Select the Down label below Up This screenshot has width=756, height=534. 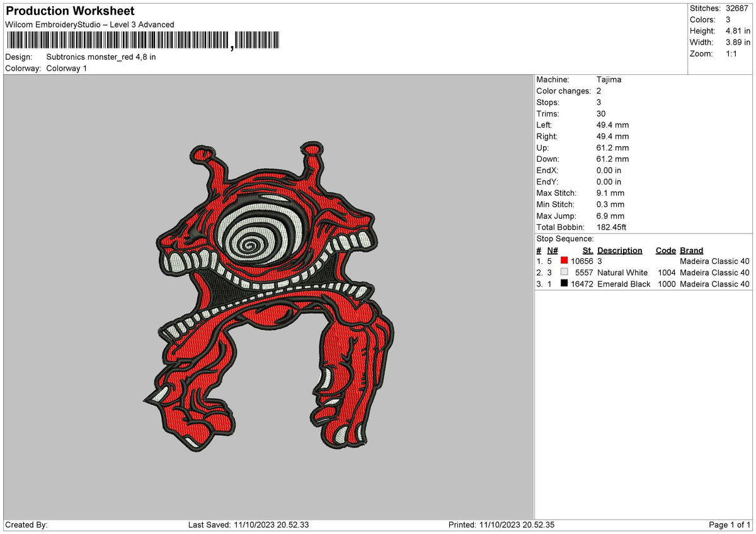tap(547, 159)
